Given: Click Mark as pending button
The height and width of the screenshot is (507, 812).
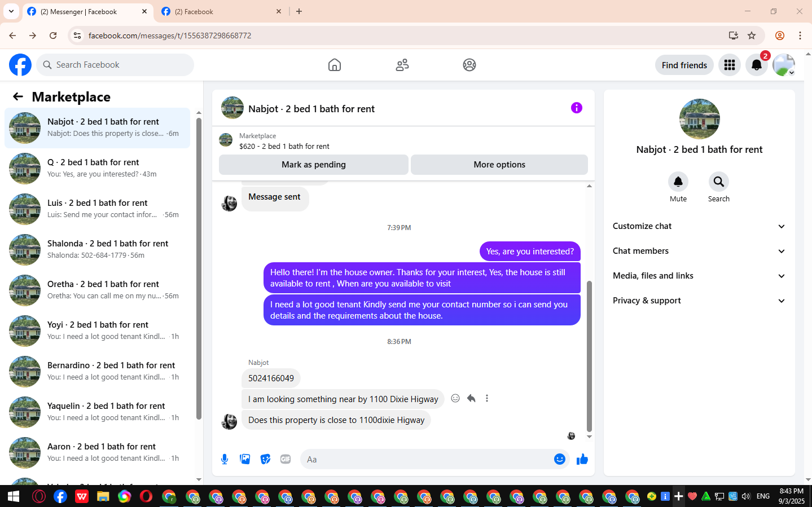Looking at the screenshot, I should (x=314, y=165).
